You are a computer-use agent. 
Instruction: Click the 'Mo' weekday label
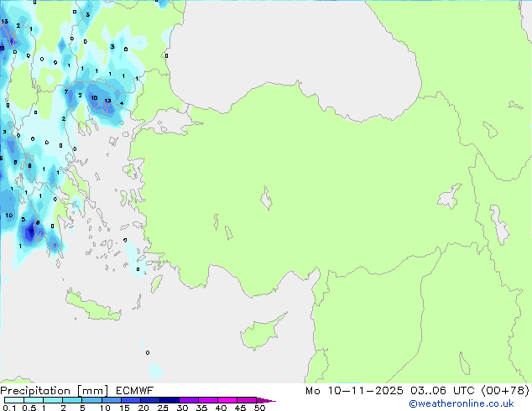[312, 391]
